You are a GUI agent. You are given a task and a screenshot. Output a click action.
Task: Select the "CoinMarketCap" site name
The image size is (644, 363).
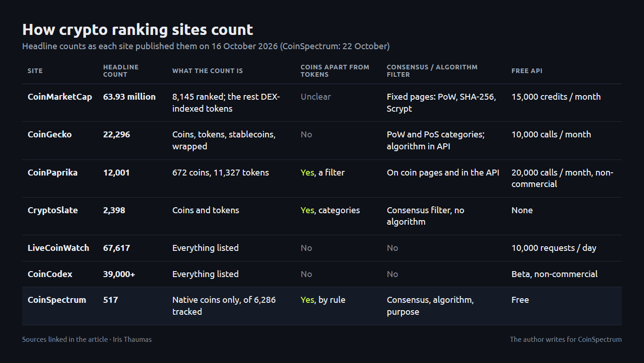[60, 97]
